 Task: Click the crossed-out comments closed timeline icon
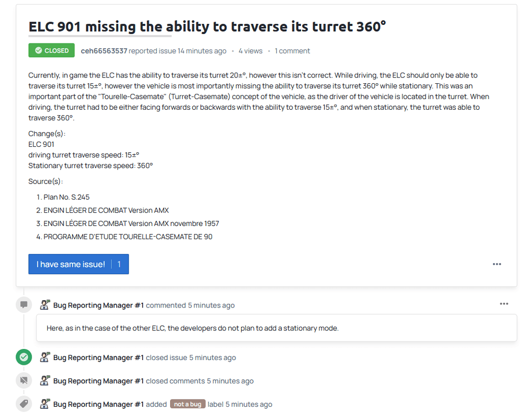click(24, 381)
